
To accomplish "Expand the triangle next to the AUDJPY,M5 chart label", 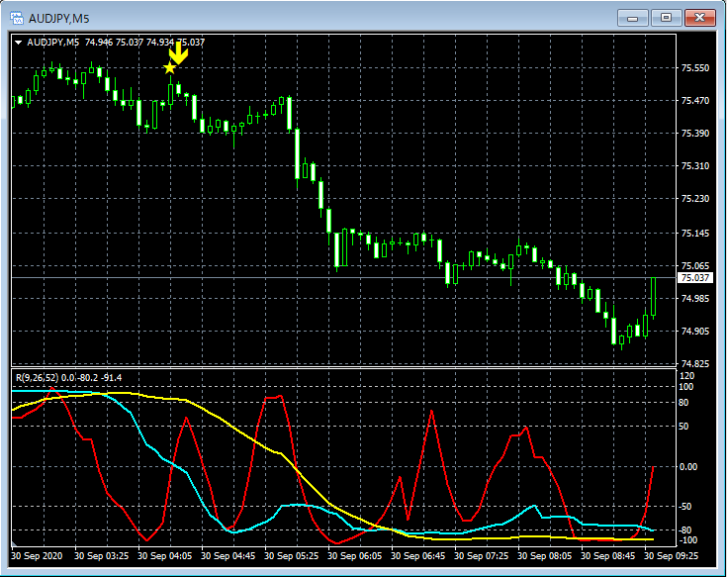I will pyautogui.click(x=18, y=43).
